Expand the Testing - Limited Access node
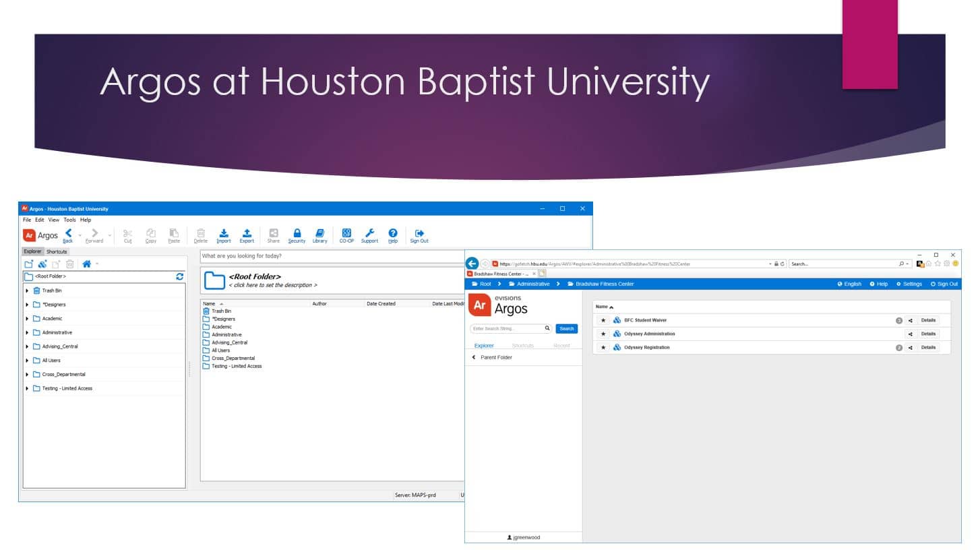 (27, 388)
